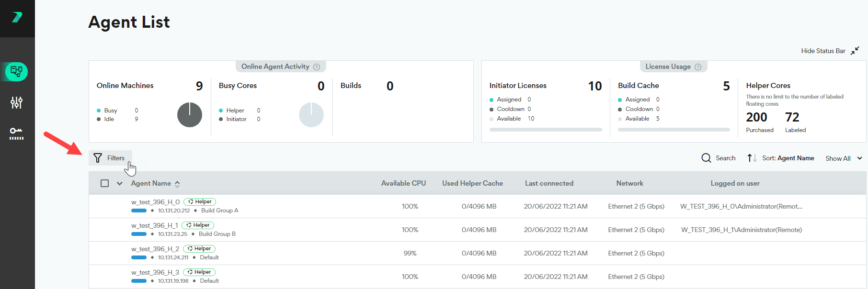
Task: Click the Helper badge on w_test_396_H_2
Action: pyautogui.click(x=199, y=249)
